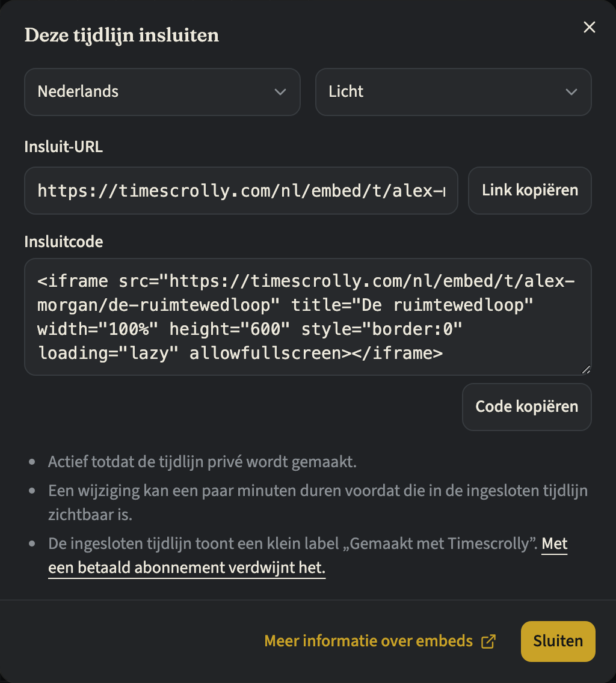Close the embed dialog with the X icon
Image resolution: width=616 pixels, height=683 pixels.
(589, 27)
